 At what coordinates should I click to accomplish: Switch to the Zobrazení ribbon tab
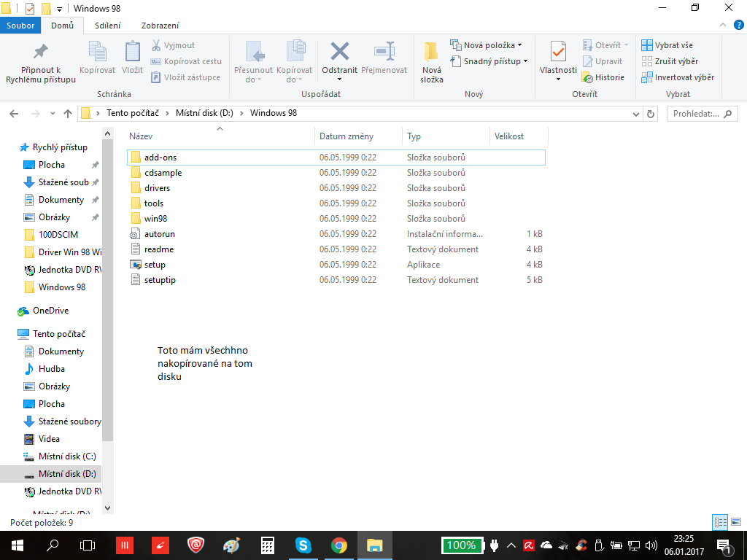pyautogui.click(x=160, y=26)
